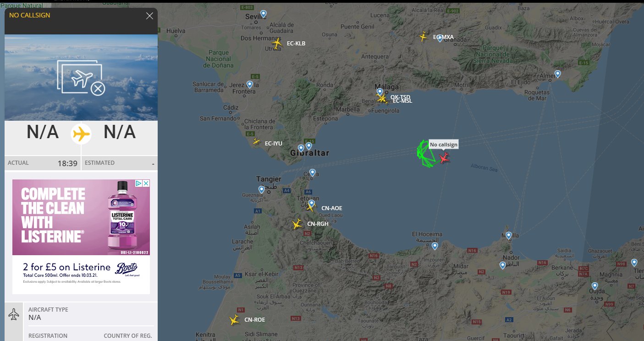Close the NO CALLSIGN flight panel
This screenshot has width=644, height=341.
click(x=149, y=16)
